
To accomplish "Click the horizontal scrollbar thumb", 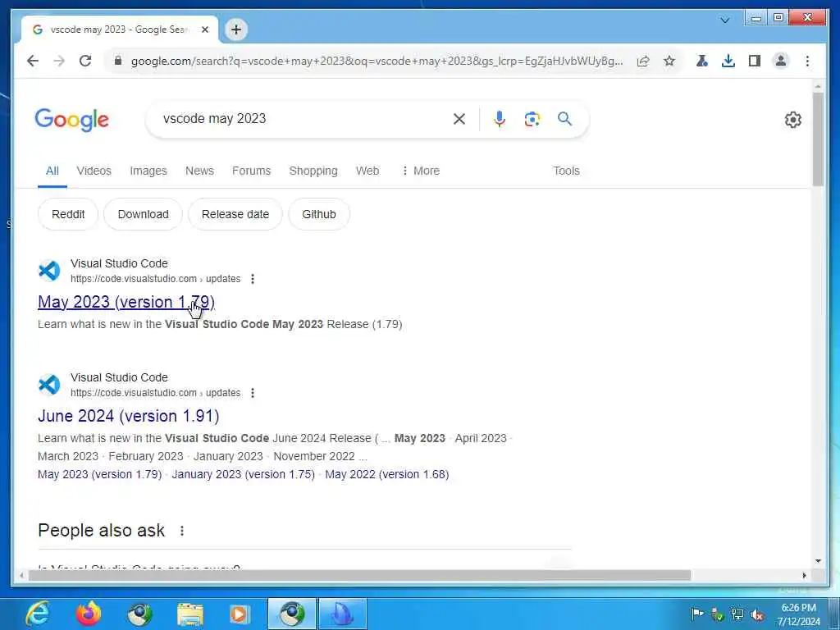I will (x=359, y=575).
